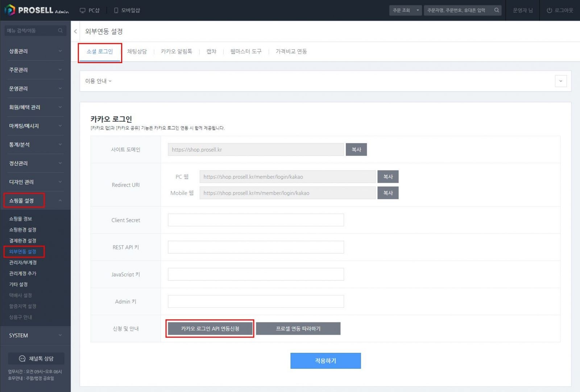
Task: Expand the 상품관리 menu
Action: [35, 51]
